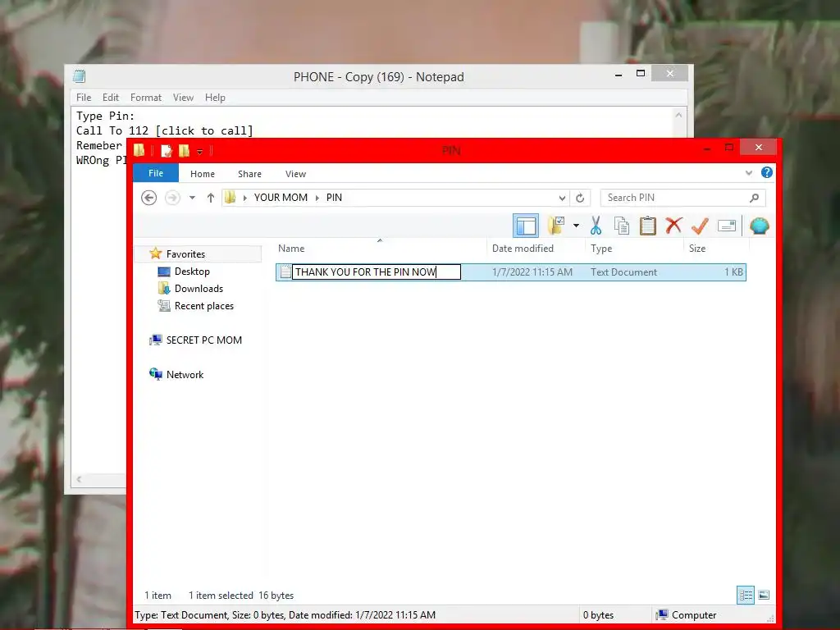840x630 pixels.
Task: Click the PIN breadcrumb in address bar
Action: click(x=334, y=198)
